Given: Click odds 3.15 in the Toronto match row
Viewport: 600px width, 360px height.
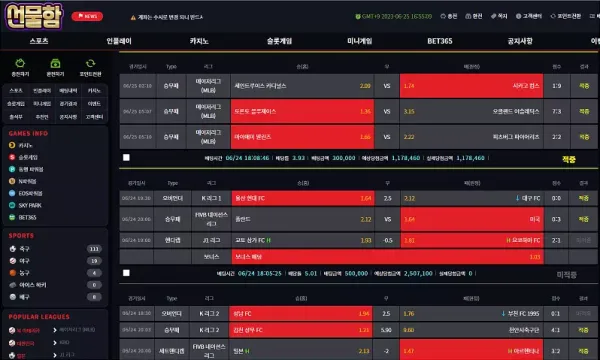Looking at the screenshot, I should tap(409, 111).
